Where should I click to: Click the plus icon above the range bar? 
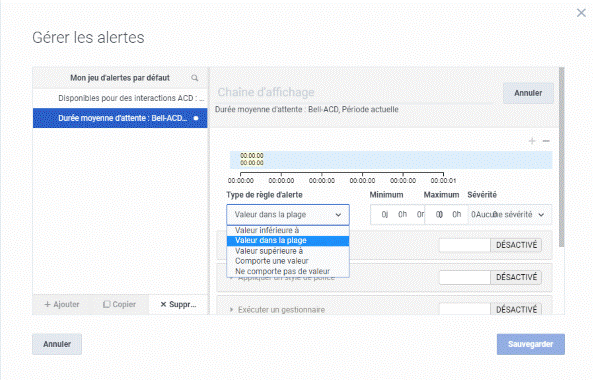click(532, 141)
